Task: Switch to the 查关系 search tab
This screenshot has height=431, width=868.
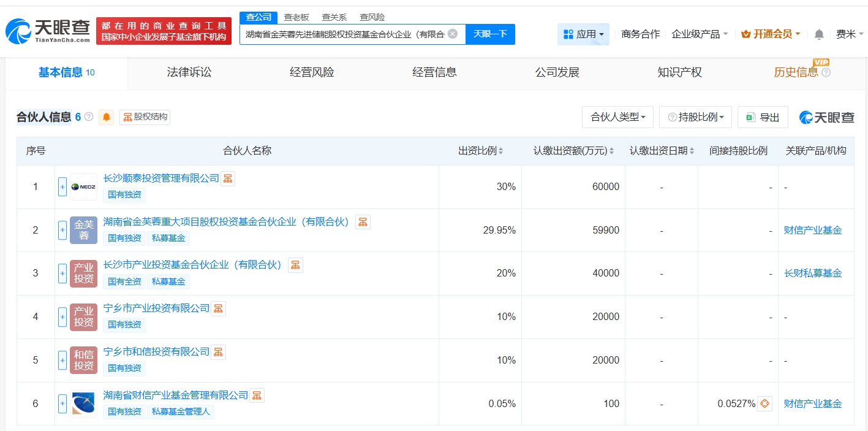Action: pyautogui.click(x=334, y=17)
